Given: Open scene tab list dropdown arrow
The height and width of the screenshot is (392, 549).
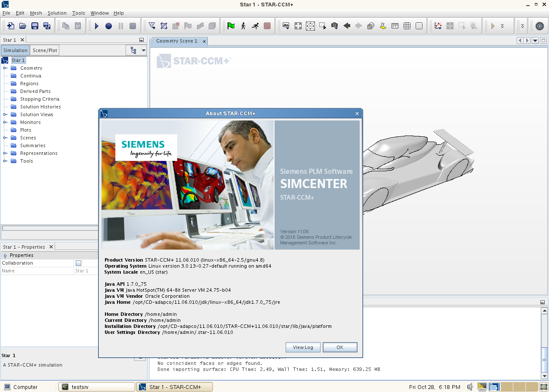Looking at the screenshot, I should coord(535,40).
